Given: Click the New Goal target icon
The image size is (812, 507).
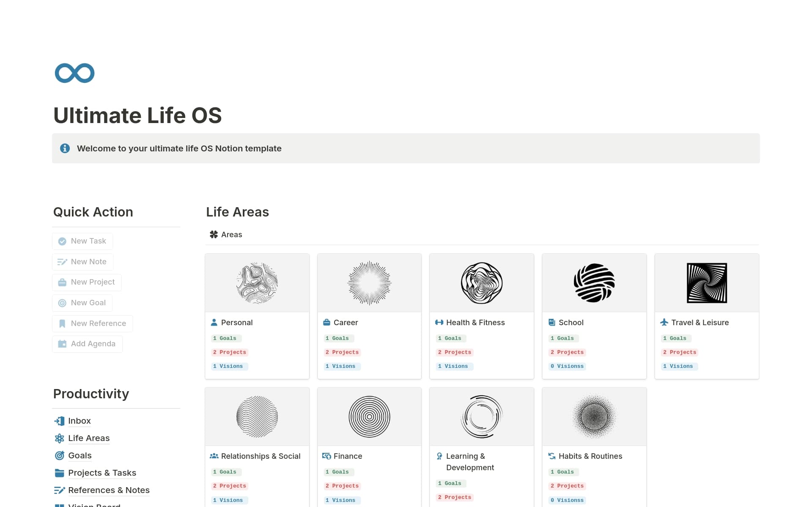Looking at the screenshot, I should pos(62,303).
